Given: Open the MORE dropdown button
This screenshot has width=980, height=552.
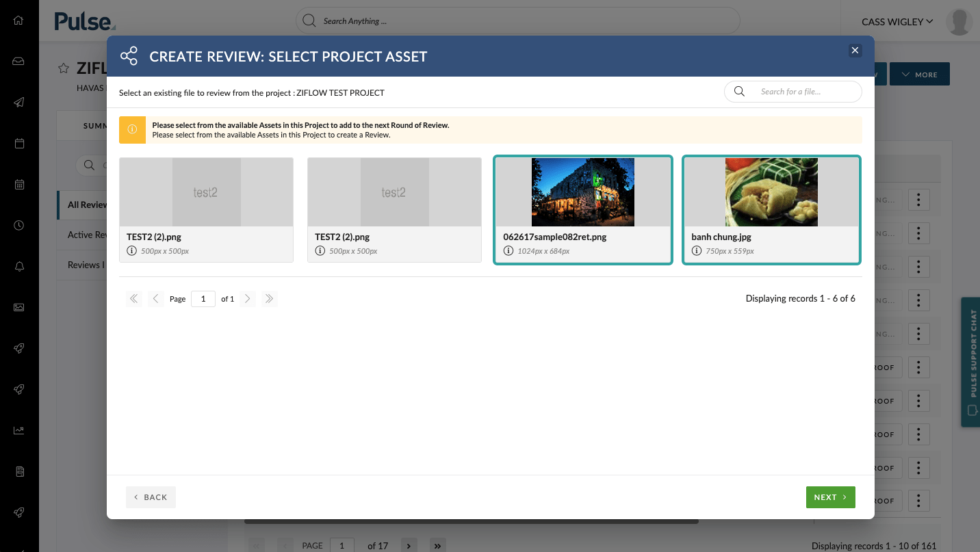Looking at the screenshot, I should coord(920,75).
